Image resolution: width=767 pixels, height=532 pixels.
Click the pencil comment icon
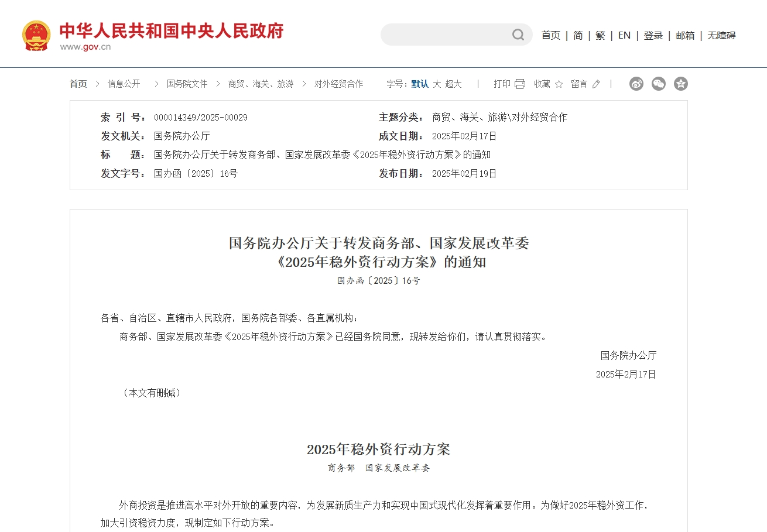(x=596, y=84)
